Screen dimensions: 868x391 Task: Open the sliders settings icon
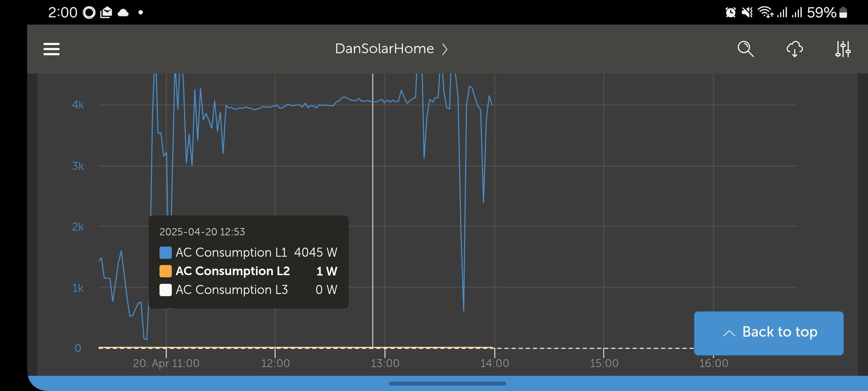click(x=843, y=49)
